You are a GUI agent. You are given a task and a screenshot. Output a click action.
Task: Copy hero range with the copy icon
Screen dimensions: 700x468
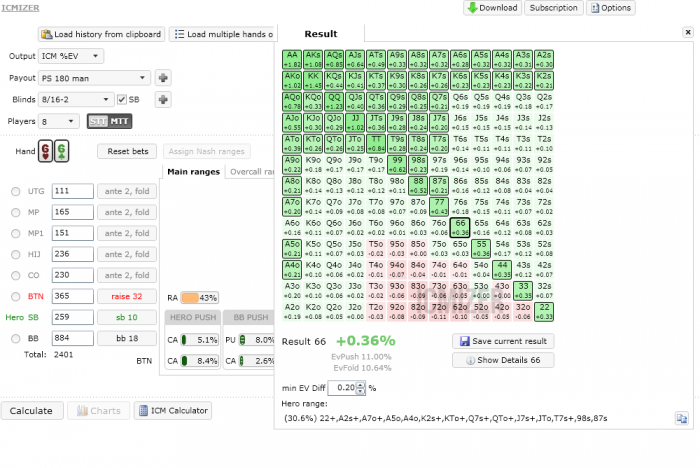(682, 418)
